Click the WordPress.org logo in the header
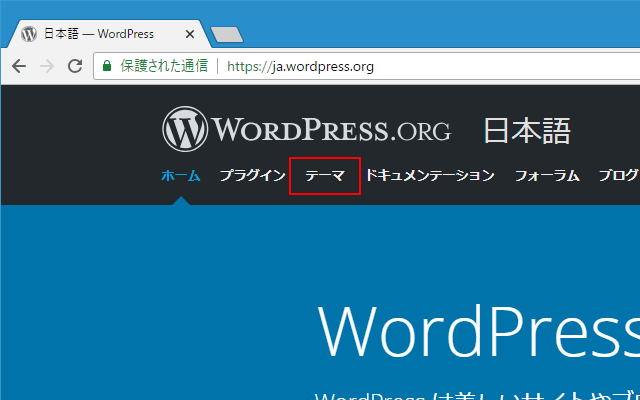The height and width of the screenshot is (400, 640). (307, 129)
